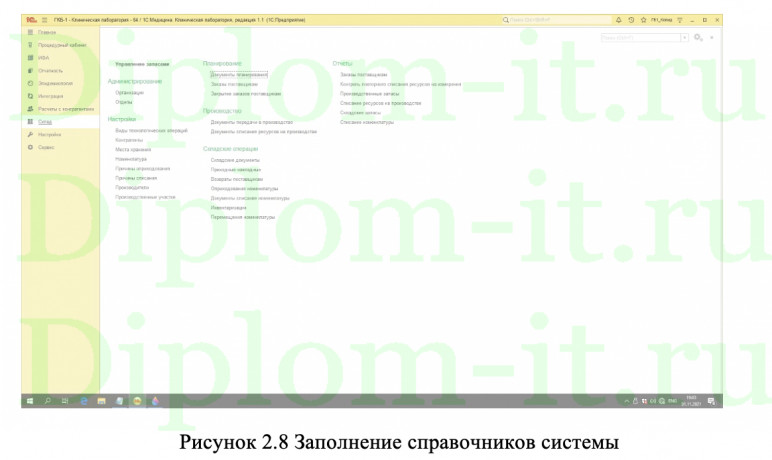This screenshot has height=460, width=772.
Task: Open Заказы поставщикам report under Отчеты
Action: click(363, 75)
